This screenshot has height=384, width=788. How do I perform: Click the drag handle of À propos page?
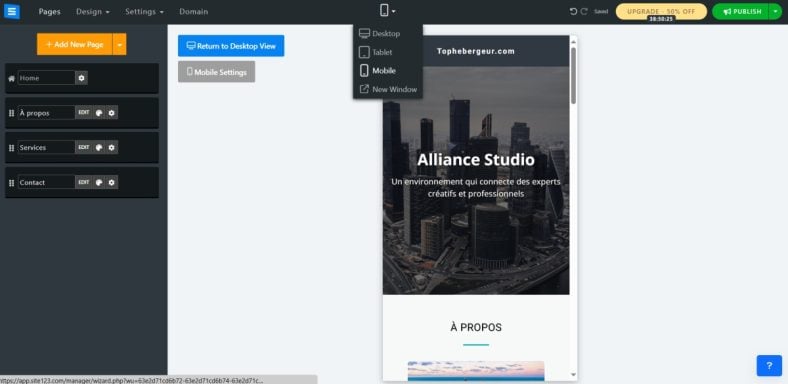click(12, 113)
